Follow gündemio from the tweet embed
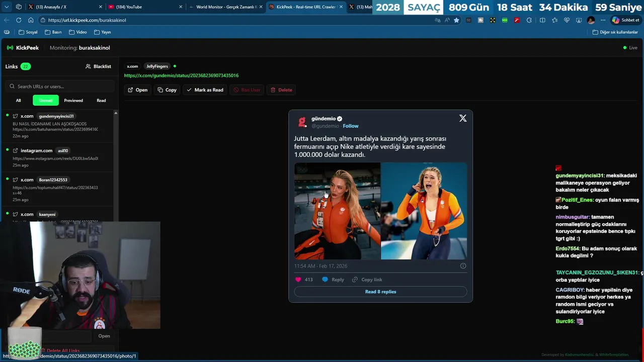 [x=351, y=126]
